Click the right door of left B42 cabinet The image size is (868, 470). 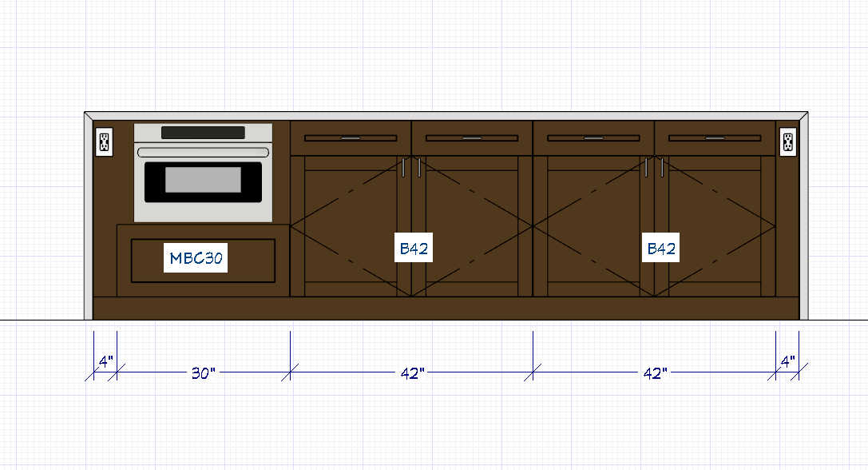(x=472, y=226)
